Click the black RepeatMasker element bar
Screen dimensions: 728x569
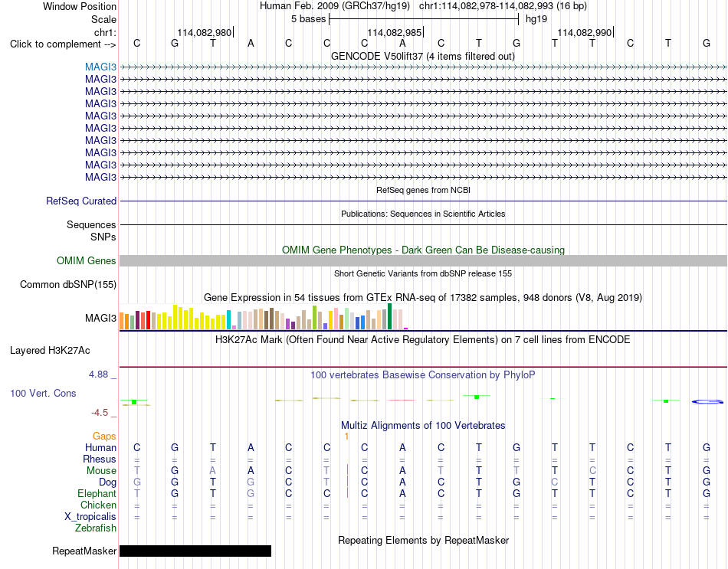(195, 551)
